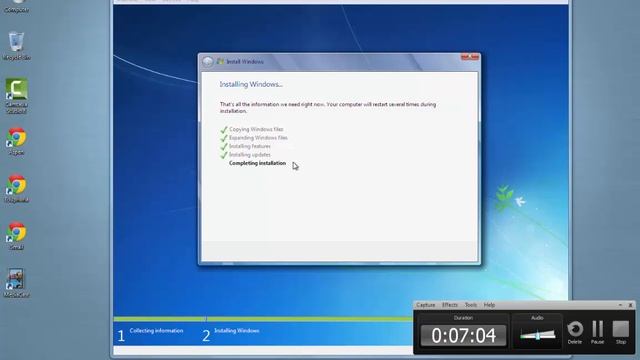Pause the screen recording

[x=598, y=332]
